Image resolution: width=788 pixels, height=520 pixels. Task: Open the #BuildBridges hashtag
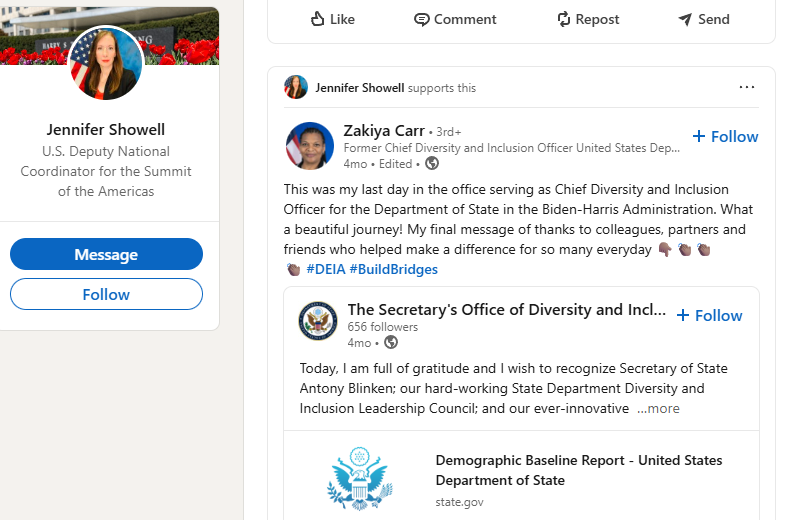coord(393,269)
